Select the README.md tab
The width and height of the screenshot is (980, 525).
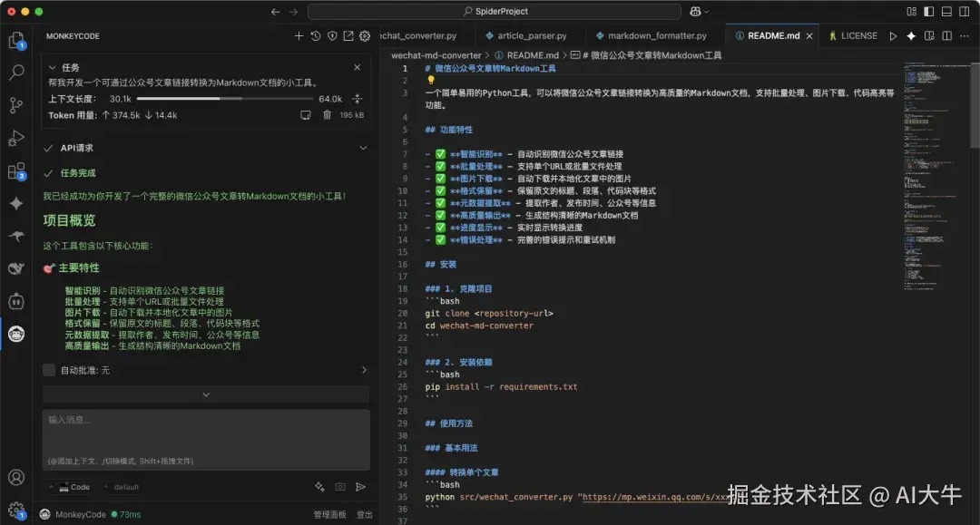tap(773, 36)
